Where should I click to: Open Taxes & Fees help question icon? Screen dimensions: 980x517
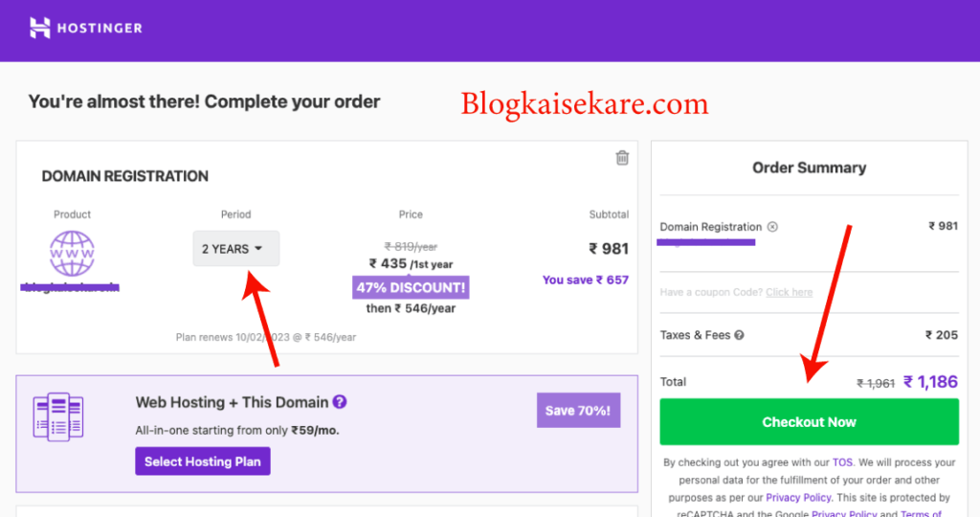[740, 335]
